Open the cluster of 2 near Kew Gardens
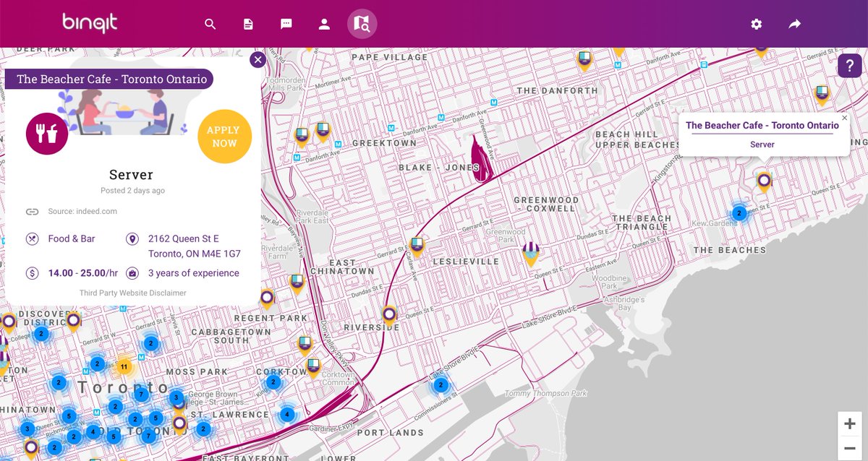The height and width of the screenshot is (461, 868). coord(739,213)
